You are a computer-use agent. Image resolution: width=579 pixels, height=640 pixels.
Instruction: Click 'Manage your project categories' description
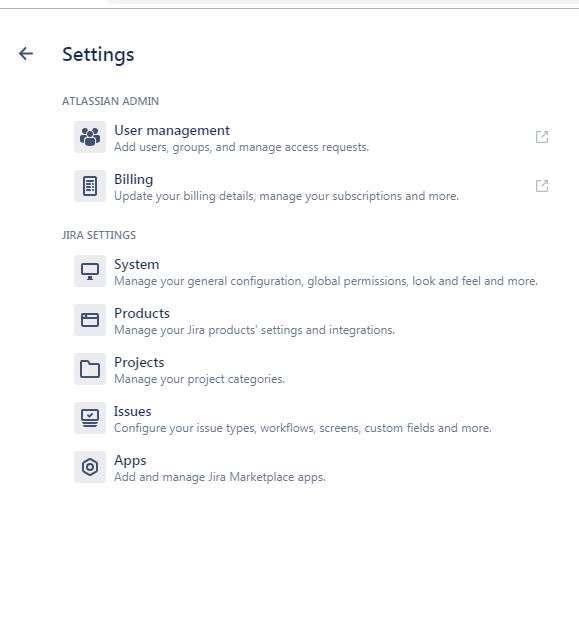(x=199, y=379)
